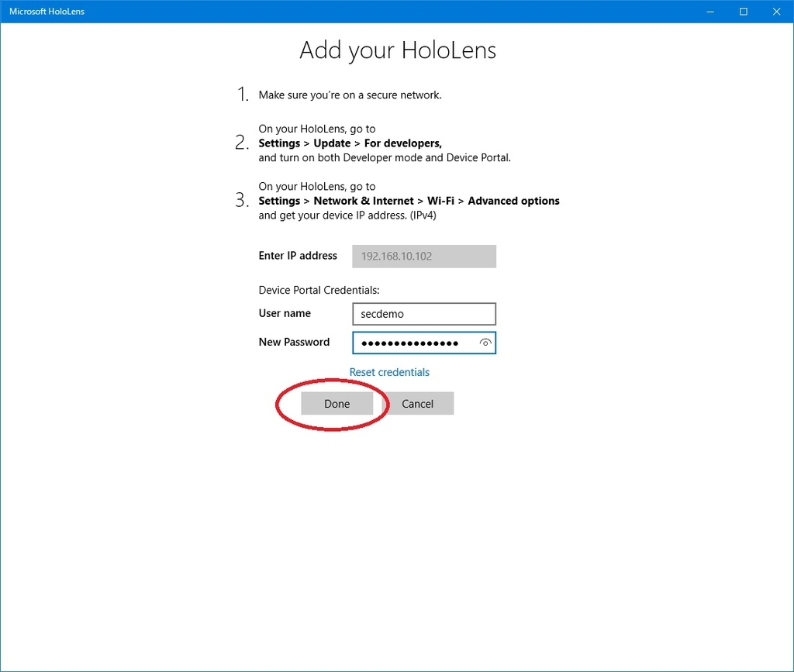Click 'Make sure you're on a secure network.' text
Image resolution: width=794 pixels, height=672 pixels.
(x=350, y=95)
